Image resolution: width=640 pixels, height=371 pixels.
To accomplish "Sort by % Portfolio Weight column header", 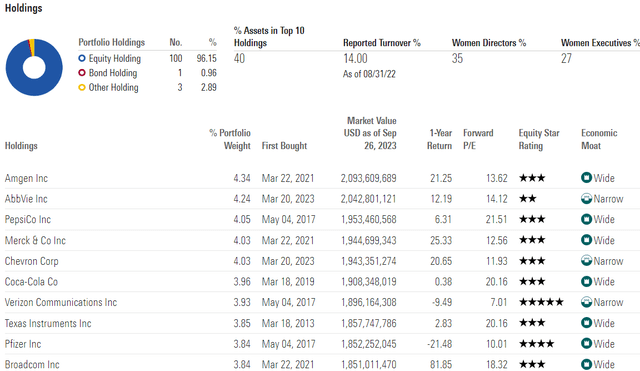I will point(230,139).
